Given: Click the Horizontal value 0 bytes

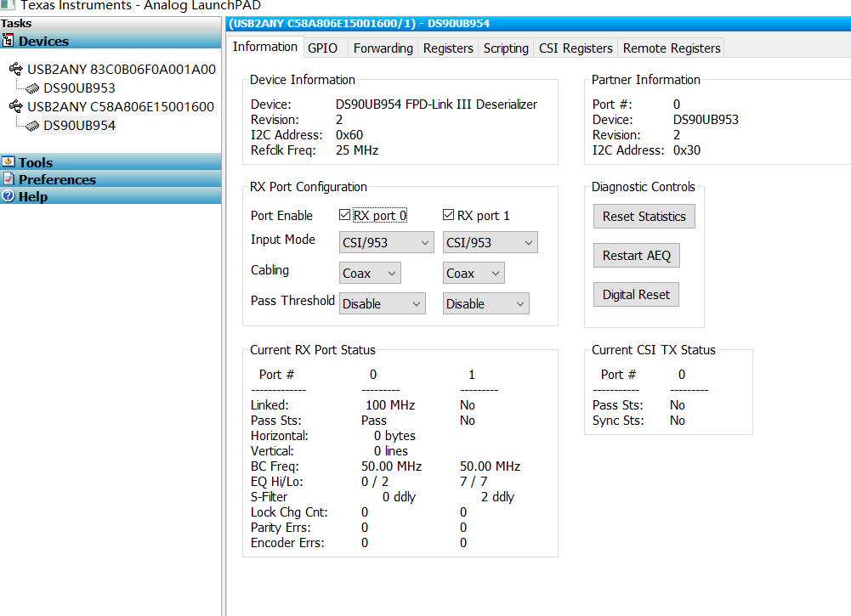Looking at the screenshot, I should coord(394,435).
